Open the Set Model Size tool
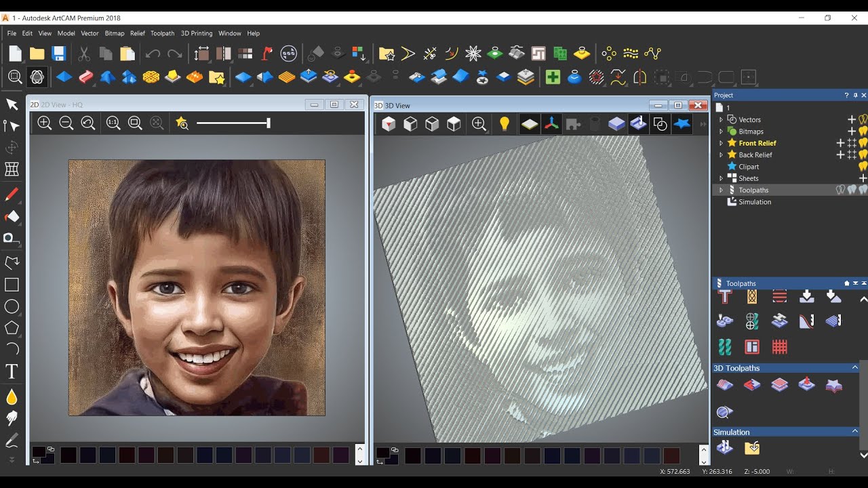 [x=201, y=54]
